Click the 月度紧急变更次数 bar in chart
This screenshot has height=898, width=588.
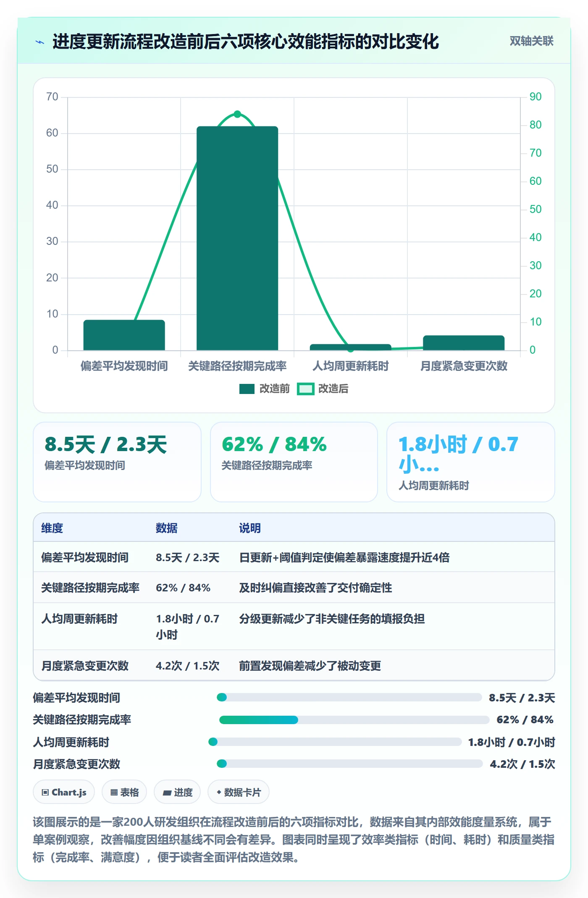click(463, 343)
